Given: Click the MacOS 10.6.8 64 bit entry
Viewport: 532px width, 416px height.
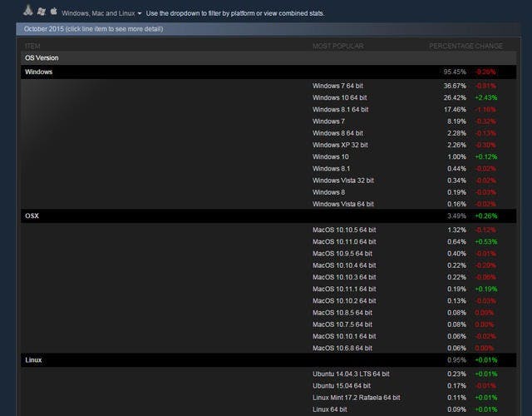Looking at the screenshot, I should click(342, 348).
